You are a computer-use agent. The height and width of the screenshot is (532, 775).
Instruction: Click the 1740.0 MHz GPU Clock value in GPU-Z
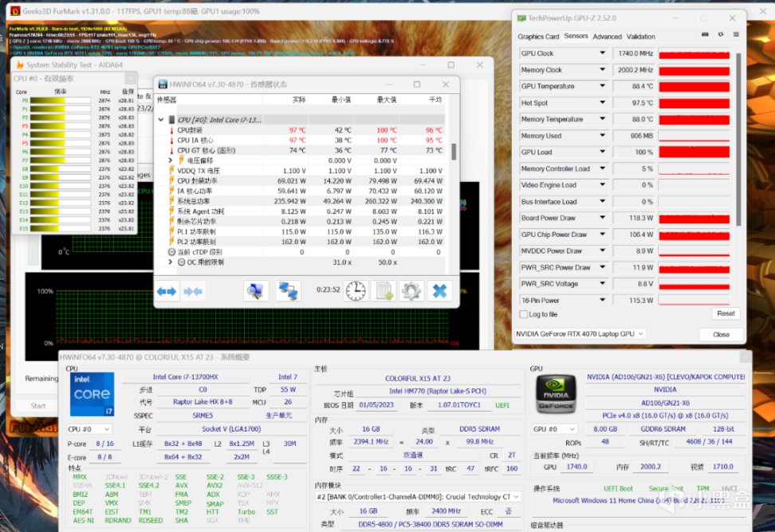point(634,53)
